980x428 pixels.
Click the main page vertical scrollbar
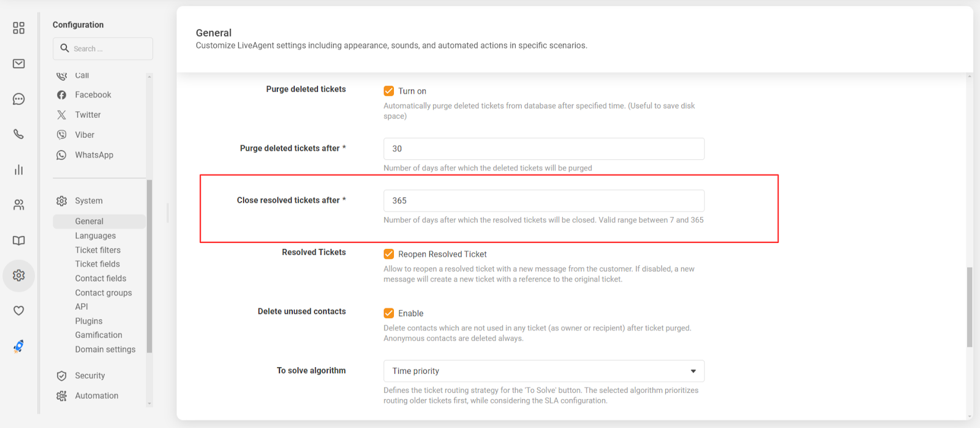click(970, 307)
